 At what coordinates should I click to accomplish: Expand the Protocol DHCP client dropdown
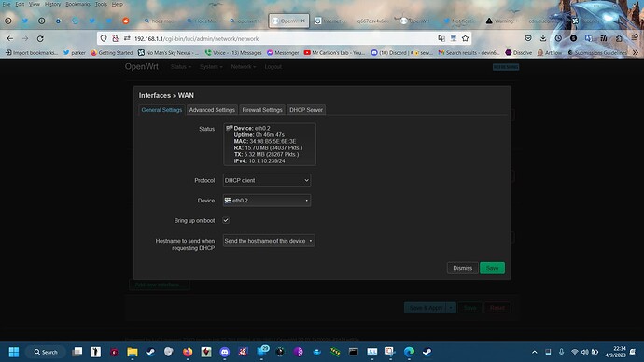tap(267, 180)
